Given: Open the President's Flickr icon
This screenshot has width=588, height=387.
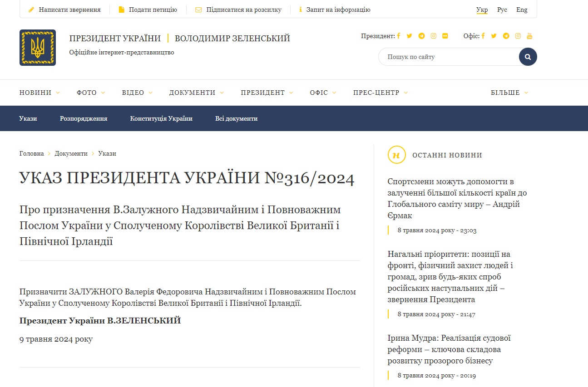Looking at the screenshot, I should point(445,36).
